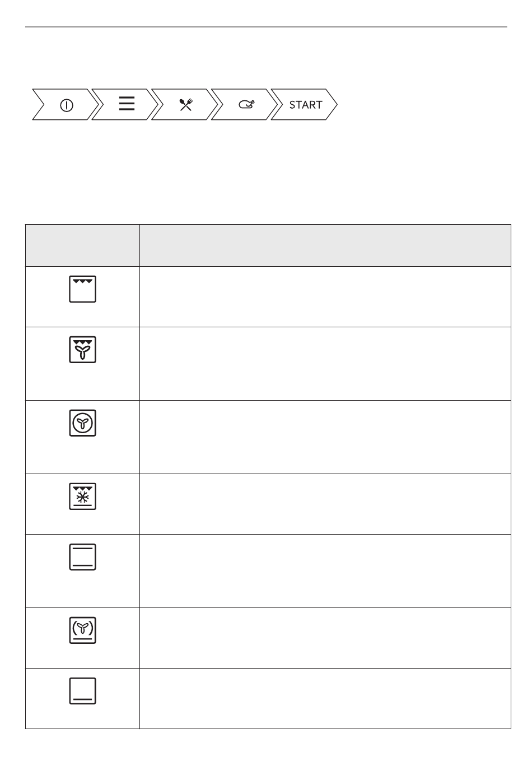Select the top and bottom heat icon
The height and width of the screenshot is (770, 532).
click(x=83, y=556)
